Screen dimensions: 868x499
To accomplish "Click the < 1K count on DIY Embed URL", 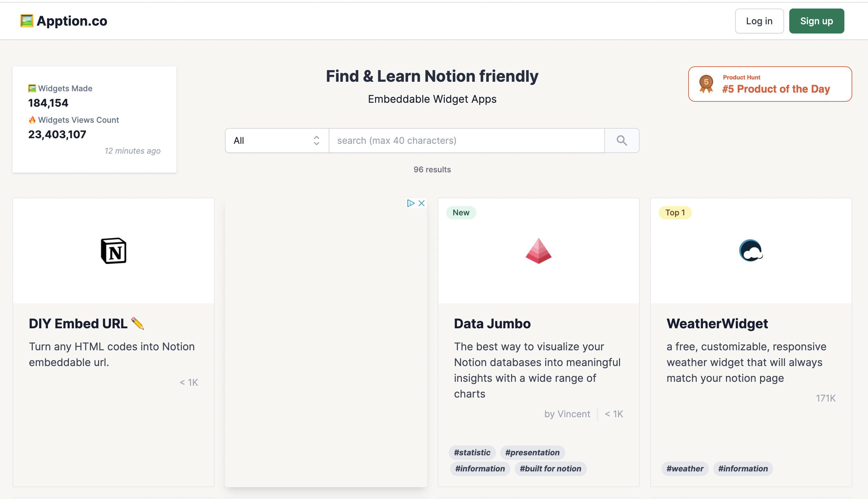I will [x=189, y=382].
